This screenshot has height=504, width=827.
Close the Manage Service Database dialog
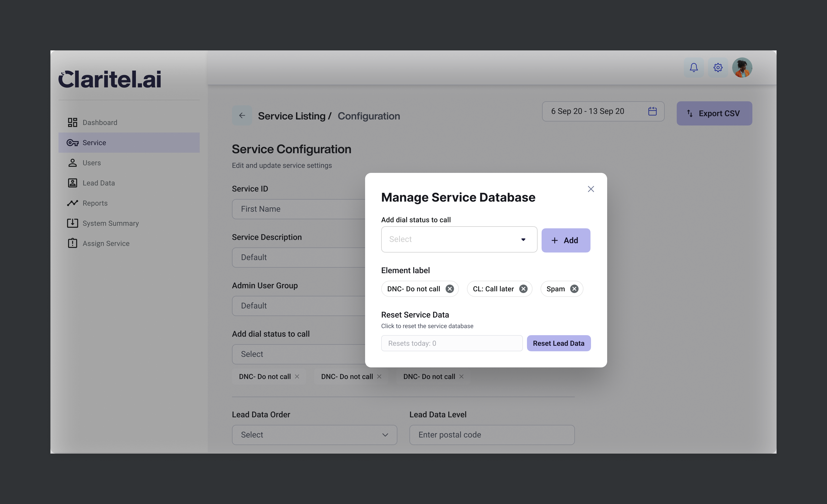[x=591, y=189]
